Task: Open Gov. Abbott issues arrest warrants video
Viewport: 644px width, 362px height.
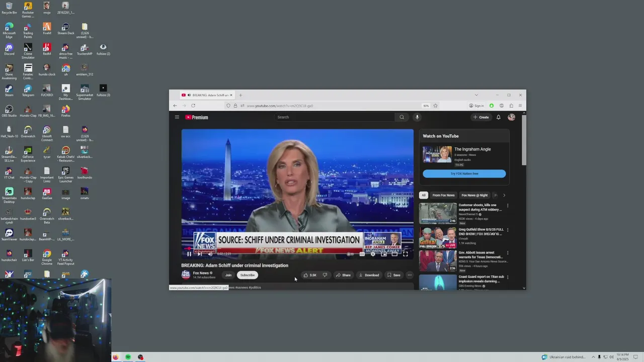Action: [438, 260]
